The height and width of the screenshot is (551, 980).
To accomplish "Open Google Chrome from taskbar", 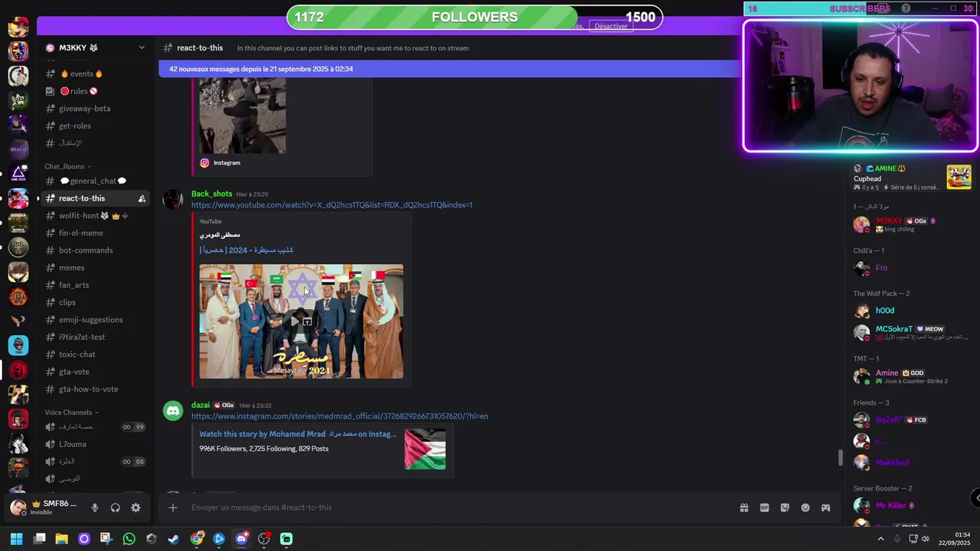I will coord(197,539).
